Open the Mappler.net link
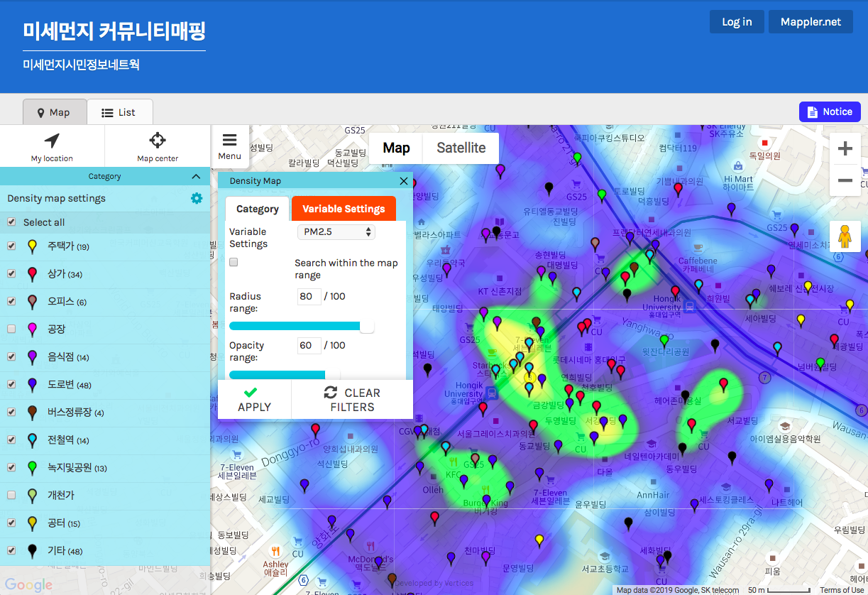The image size is (868, 595). (x=811, y=22)
